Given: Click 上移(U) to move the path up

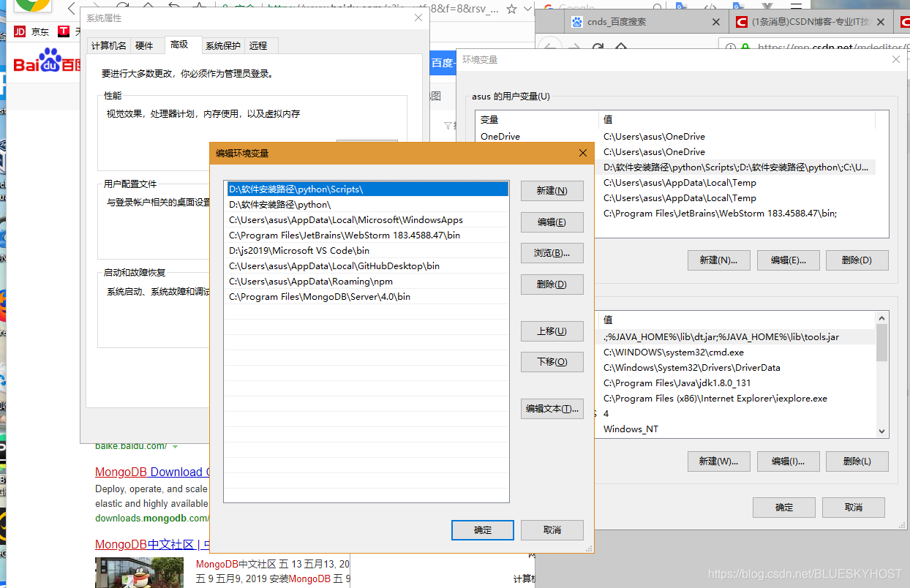Looking at the screenshot, I should click(552, 331).
